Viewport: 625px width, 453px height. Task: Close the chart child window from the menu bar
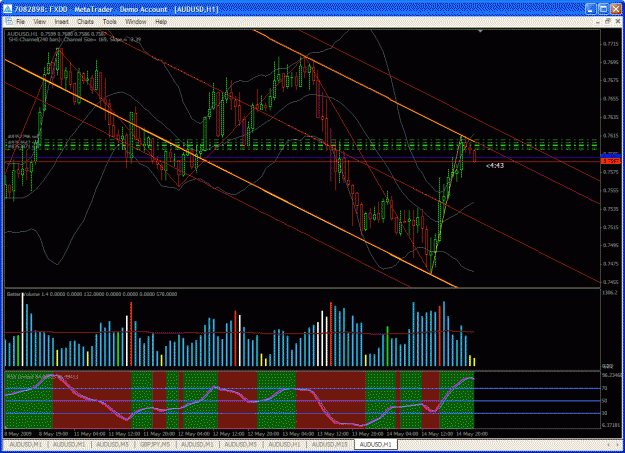coord(617,22)
